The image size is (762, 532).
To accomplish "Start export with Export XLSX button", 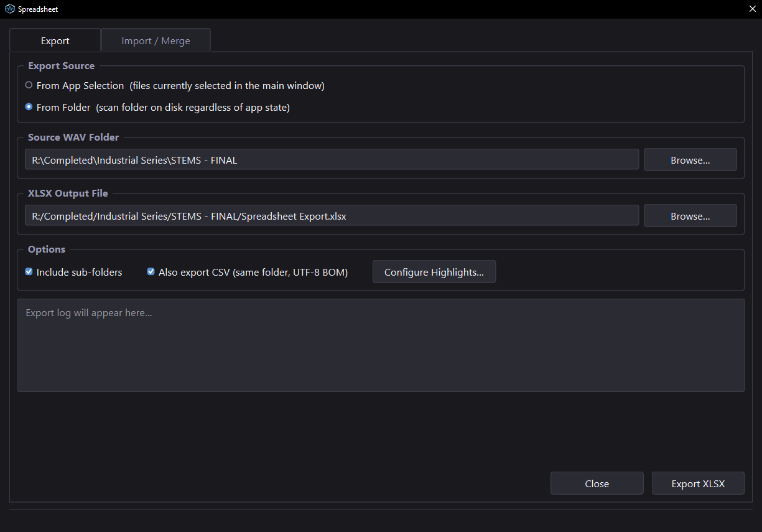I will click(699, 483).
